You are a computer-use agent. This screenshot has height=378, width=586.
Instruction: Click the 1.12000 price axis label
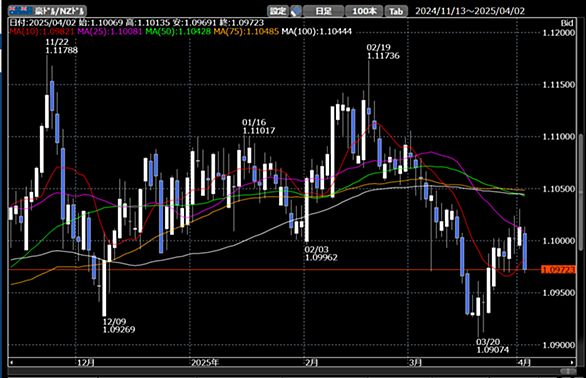tap(559, 33)
